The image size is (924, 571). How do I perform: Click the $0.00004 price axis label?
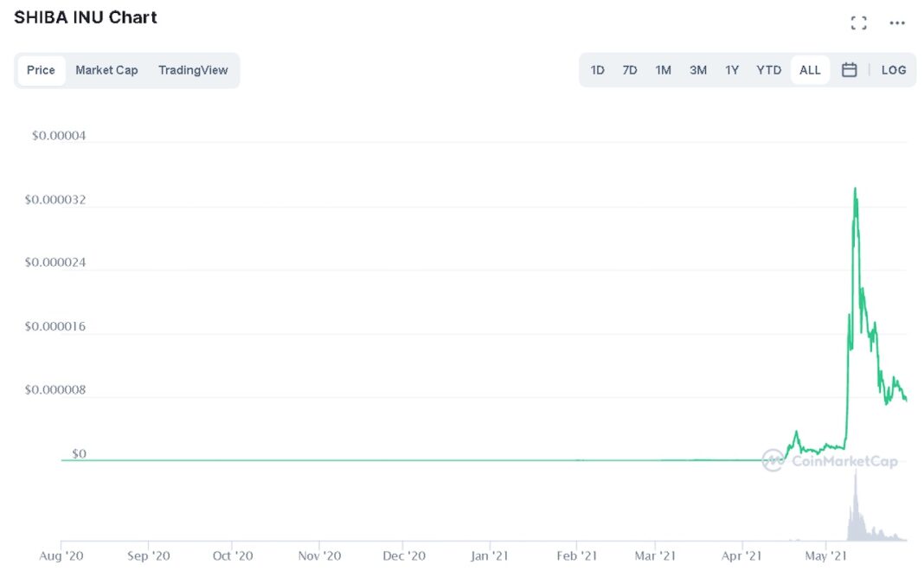pyautogui.click(x=58, y=136)
